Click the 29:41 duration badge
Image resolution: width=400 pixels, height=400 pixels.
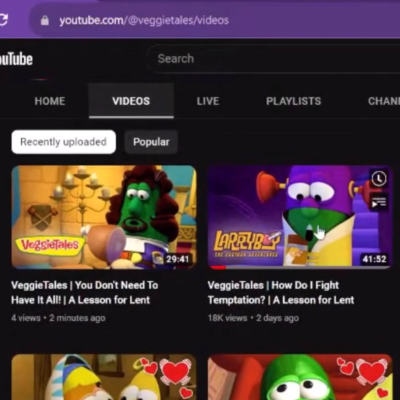tap(177, 259)
